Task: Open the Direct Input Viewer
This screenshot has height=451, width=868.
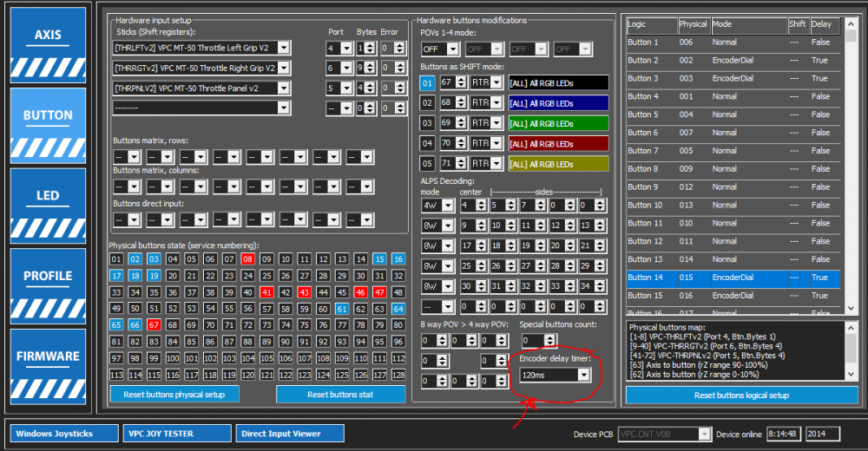Action: (289, 433)
